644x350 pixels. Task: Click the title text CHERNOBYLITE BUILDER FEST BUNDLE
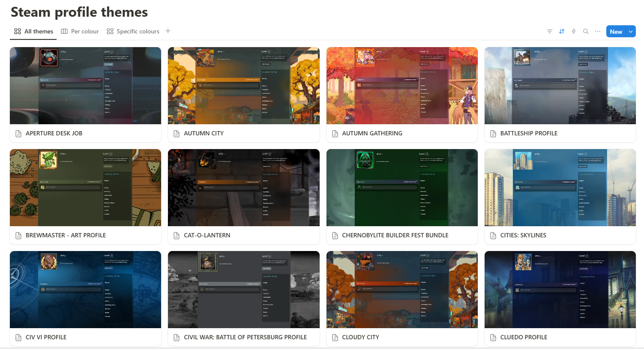click(x=395, y=235)
